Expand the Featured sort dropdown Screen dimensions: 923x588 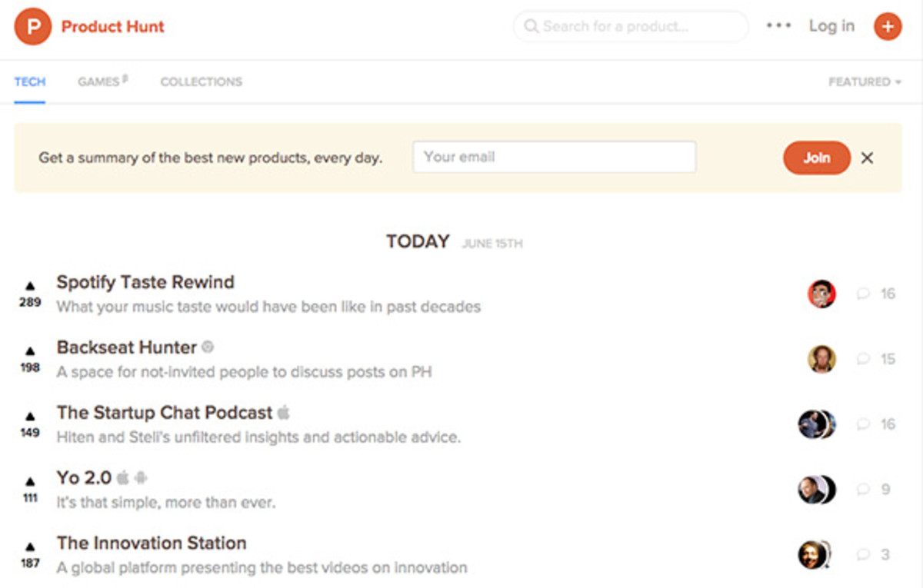(864, 81)
